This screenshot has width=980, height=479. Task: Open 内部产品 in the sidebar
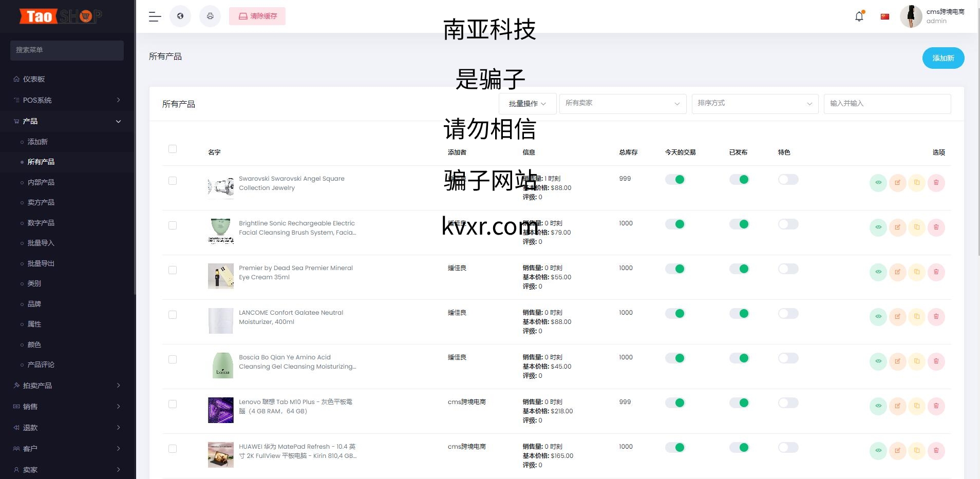point(67,182)
